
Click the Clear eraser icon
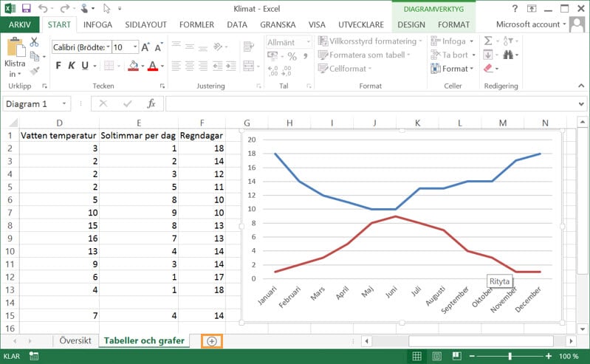[x=488, y=69]
